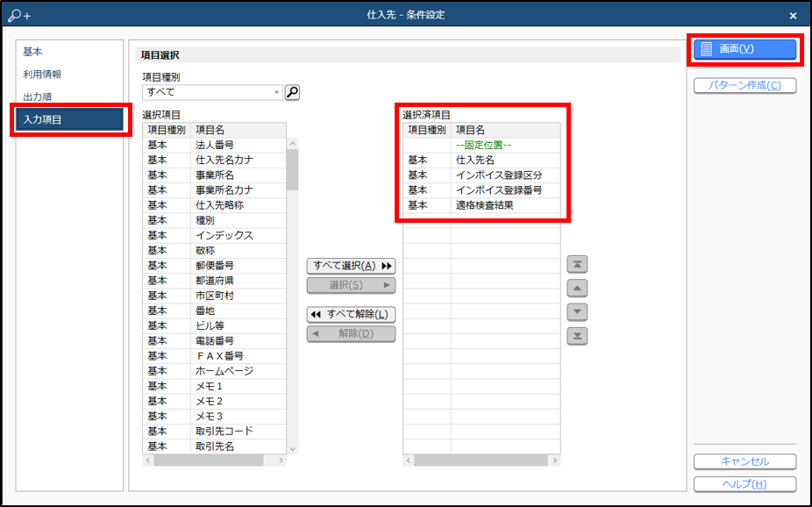Select 都道府県 row in list
The image size is (812, 507).
[214, 280]
